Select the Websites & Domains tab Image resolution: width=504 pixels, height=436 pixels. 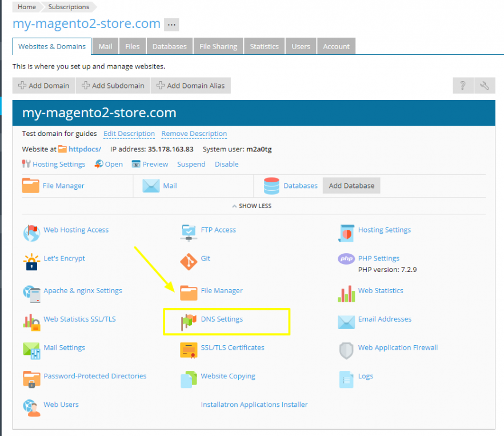(x=52, y=46)
